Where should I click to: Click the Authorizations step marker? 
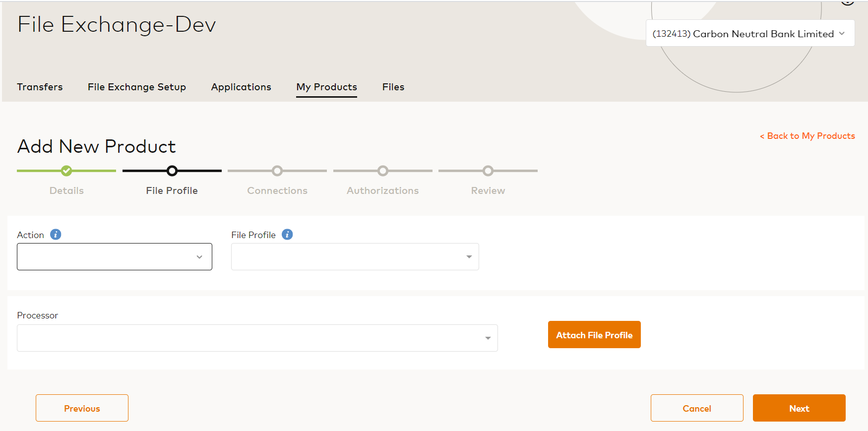tap(382, 171)
